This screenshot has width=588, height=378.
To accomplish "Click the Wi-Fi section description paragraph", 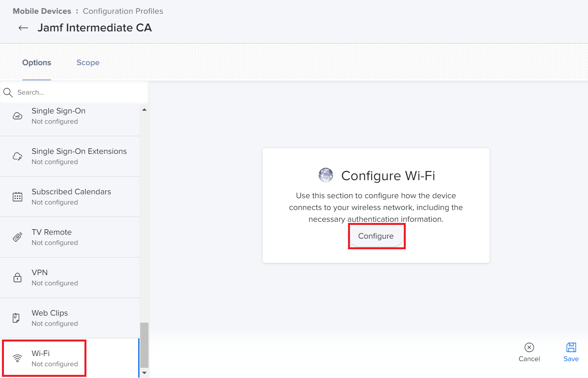I will (x=376, y=207).
